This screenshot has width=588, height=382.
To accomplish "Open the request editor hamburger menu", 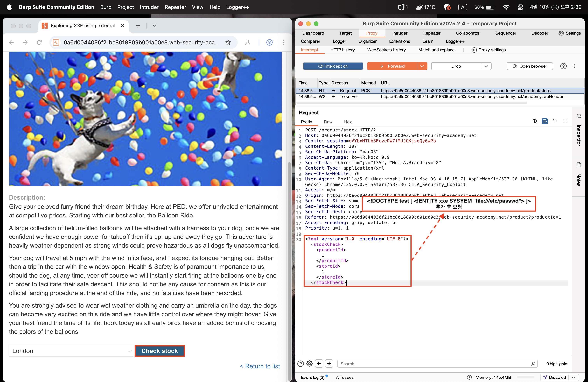I will [x=565, y=121].
